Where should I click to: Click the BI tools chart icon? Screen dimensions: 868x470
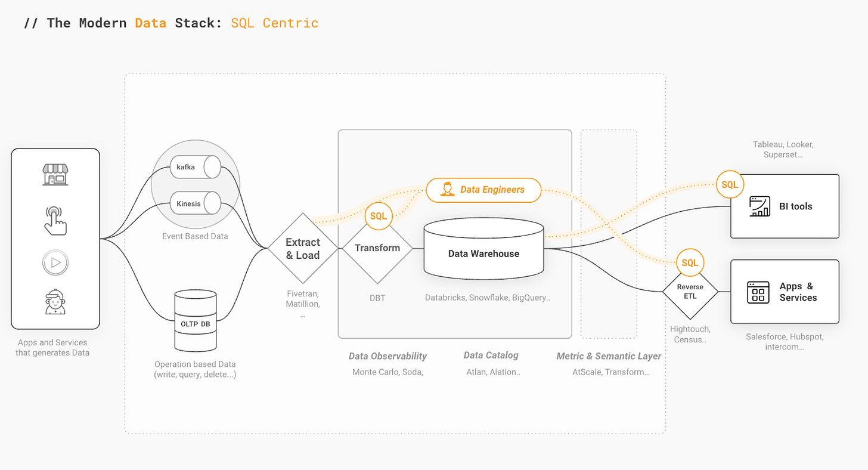click(759, 206)
